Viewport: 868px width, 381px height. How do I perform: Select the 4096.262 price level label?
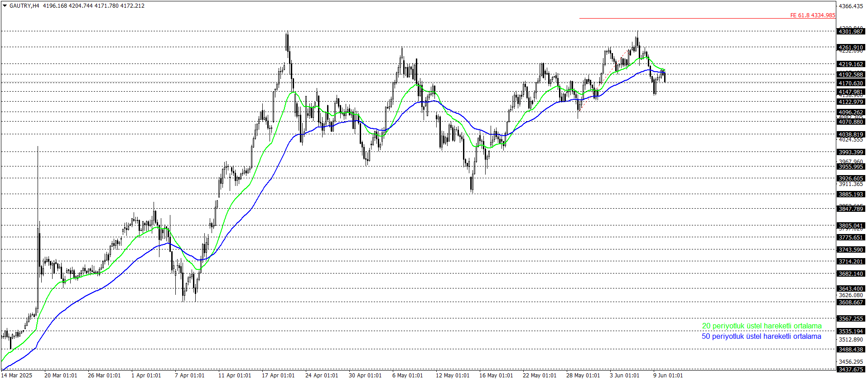tap(851, 112)
